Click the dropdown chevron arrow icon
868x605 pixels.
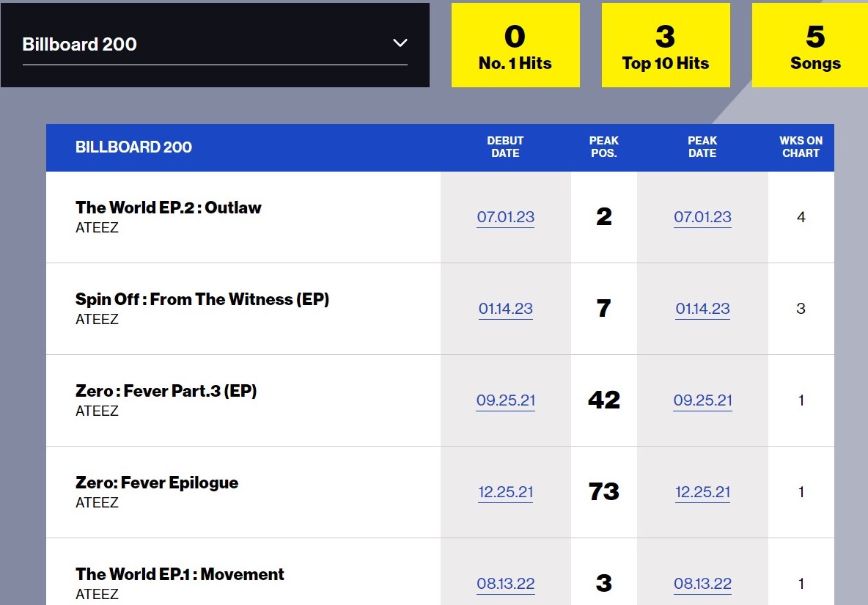[400, 43]
